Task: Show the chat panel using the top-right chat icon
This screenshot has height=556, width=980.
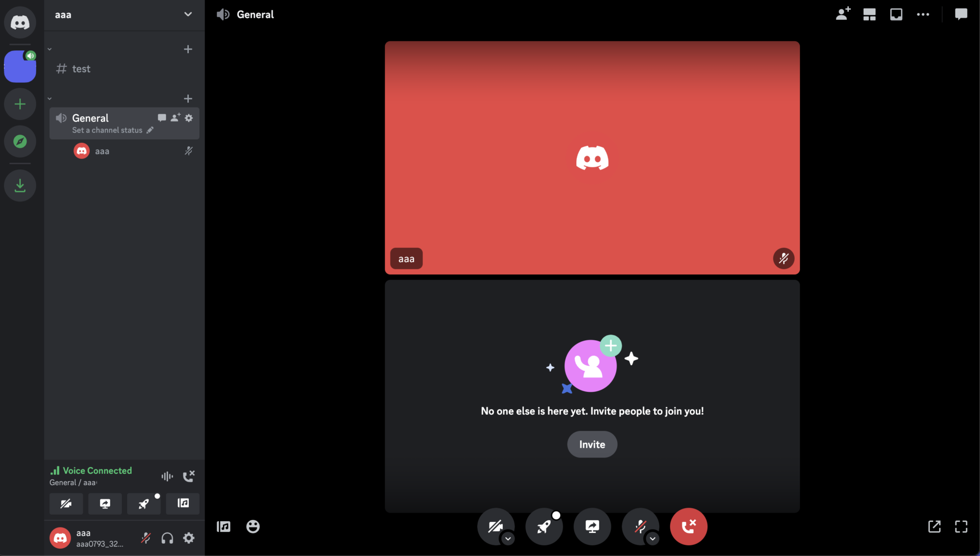Action: pyautogui.click(x=962, y=14)
